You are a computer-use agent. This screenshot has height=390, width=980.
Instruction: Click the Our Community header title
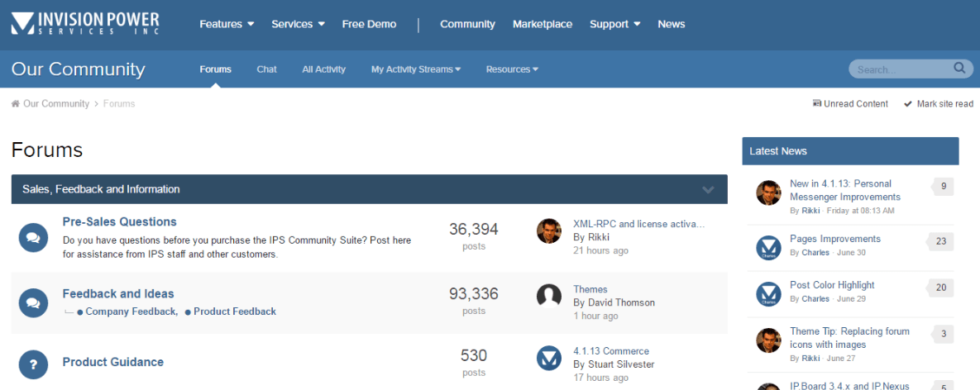point(78,69)
